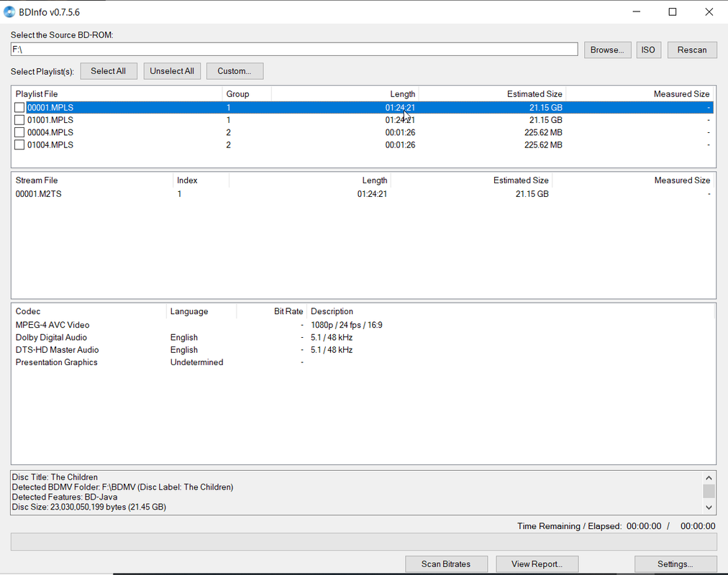Click the 00:01:26 length of 01004.MPLS
Screen dimensions: 728x575
[x=400, y=145]
